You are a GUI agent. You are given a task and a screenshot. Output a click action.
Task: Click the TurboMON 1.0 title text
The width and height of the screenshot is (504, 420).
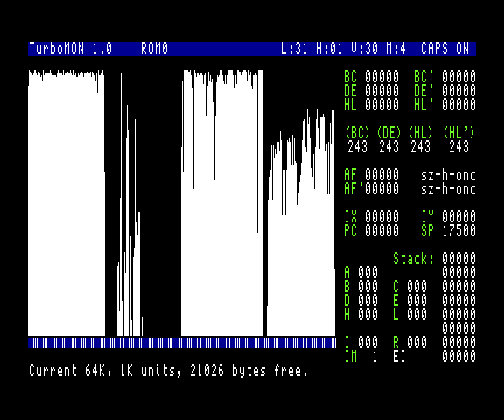70,49
